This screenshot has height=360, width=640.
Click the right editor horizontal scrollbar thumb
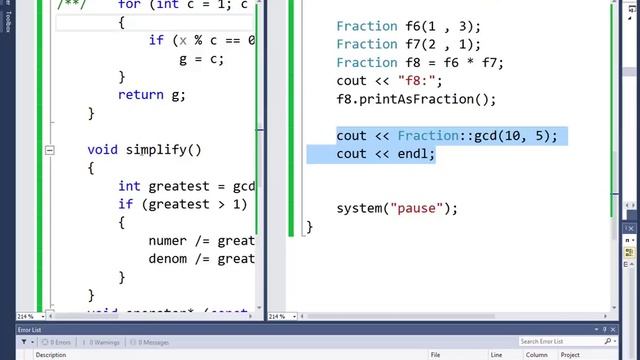[401, 316]
